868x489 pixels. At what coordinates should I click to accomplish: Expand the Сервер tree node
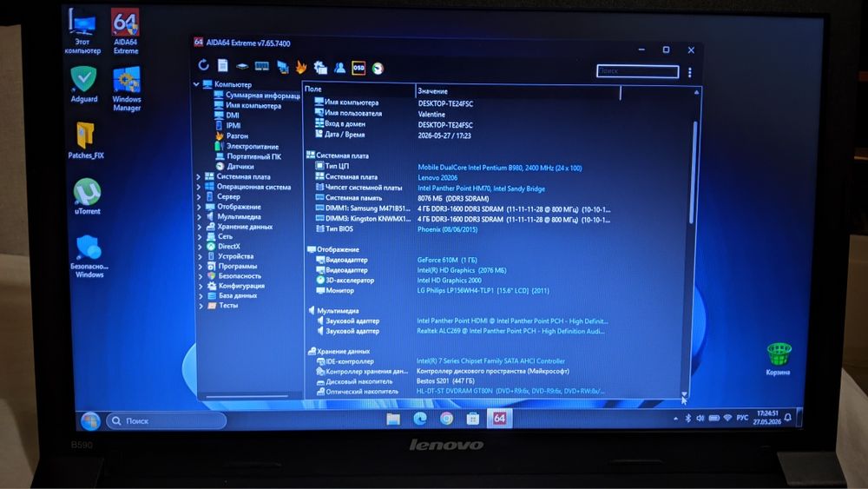pos(199,196)
